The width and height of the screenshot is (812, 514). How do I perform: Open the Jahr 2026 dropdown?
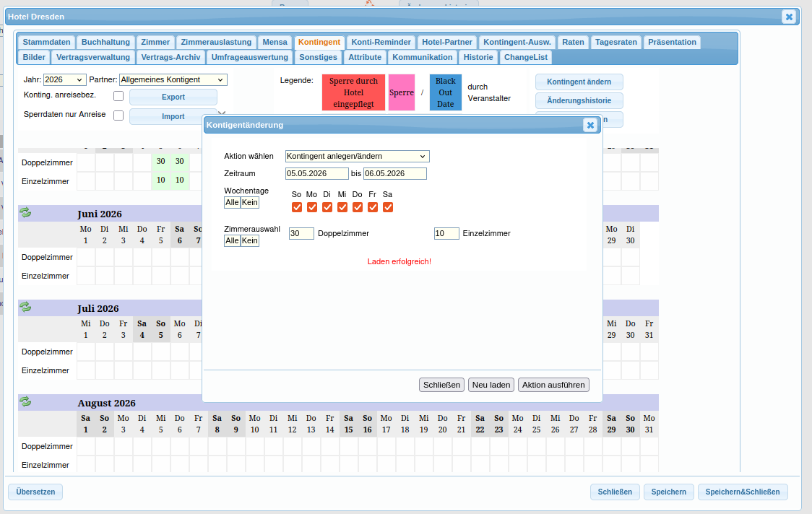coord(64,79)
